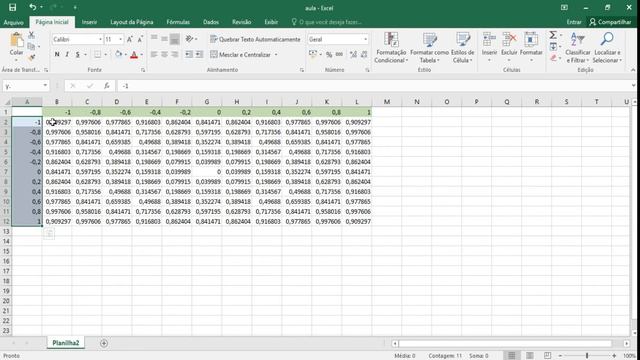Open Formatar como Tabela gallery
Image resolution: width=640 pixels, height=360 pixels.
(429, 48)
